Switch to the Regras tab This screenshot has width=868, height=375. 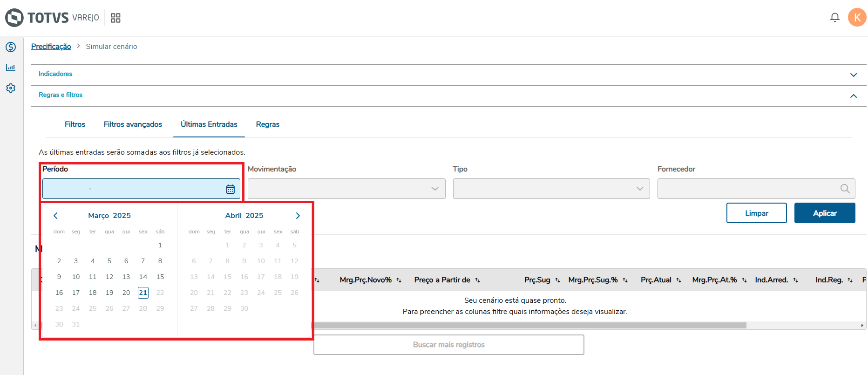tap(268, 124)
